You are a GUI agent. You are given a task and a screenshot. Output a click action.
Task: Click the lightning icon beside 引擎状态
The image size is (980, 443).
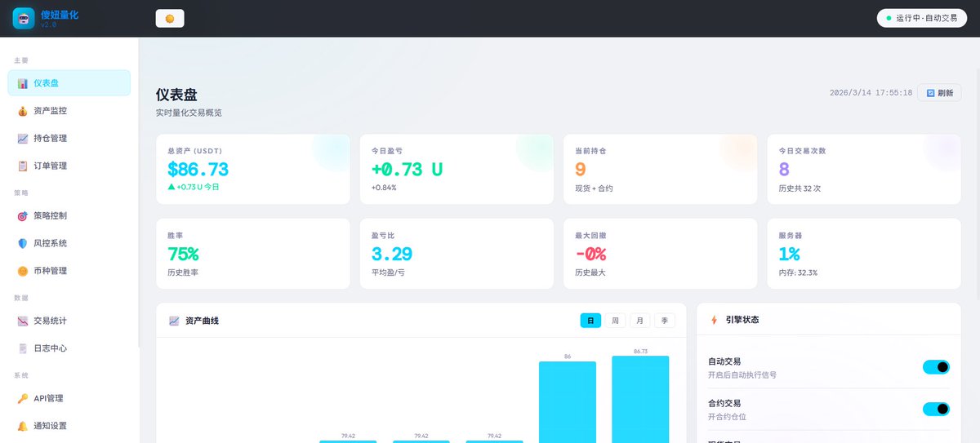coord(714,320)
